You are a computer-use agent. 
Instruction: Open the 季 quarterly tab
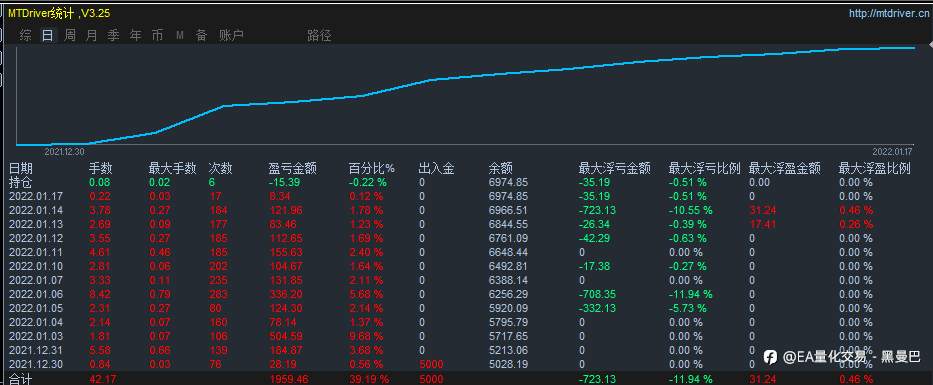click(113, 35)
